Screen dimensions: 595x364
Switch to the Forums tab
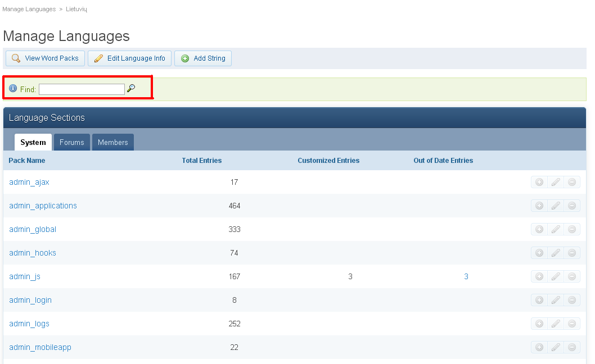coord(72,142)
